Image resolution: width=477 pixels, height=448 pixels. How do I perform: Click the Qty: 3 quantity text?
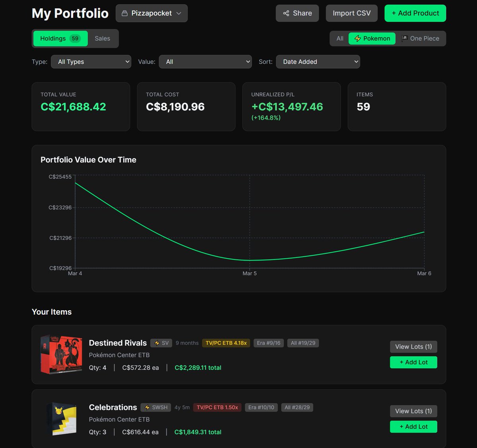tap(97, 432)
